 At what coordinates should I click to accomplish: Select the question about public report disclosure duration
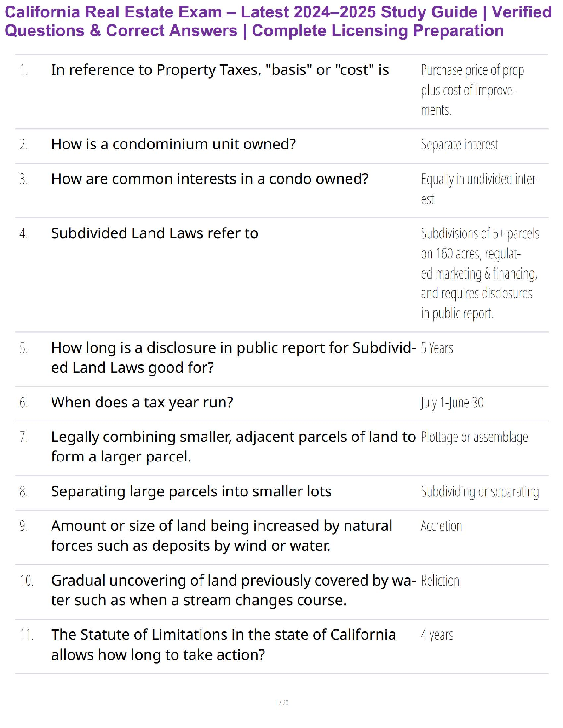click(x=233, y=358)
